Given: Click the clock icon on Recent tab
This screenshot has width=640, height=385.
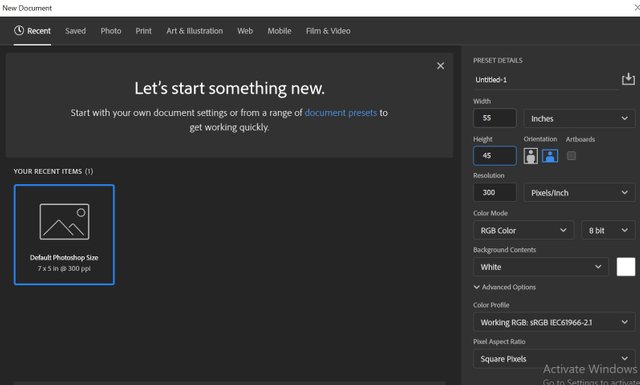Looking at the screenshot, I should pos(19,30).
